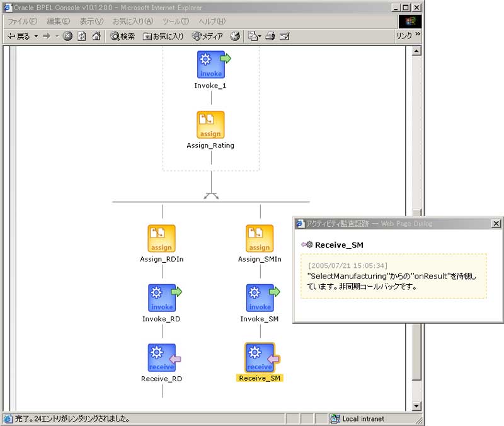This screenshot has width=504, height=426.
Task: Refresh the page with the Refresh icon
Action: point(82,36)
